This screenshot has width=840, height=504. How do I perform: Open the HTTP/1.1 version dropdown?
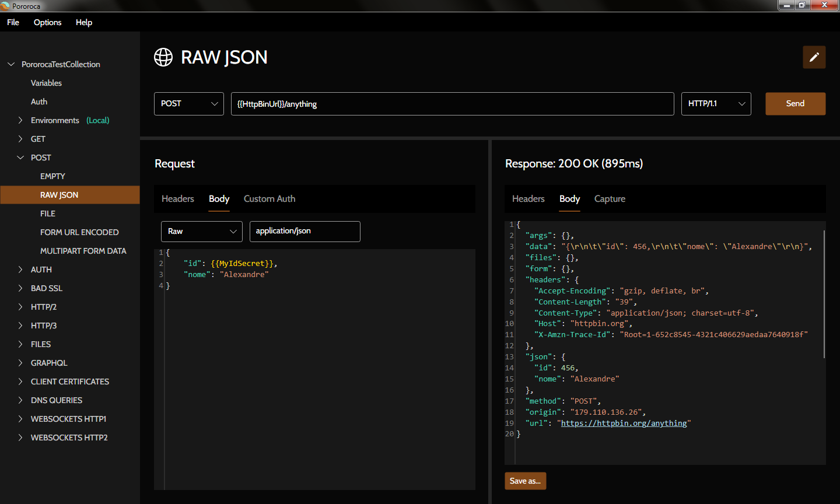coord(716,104)
